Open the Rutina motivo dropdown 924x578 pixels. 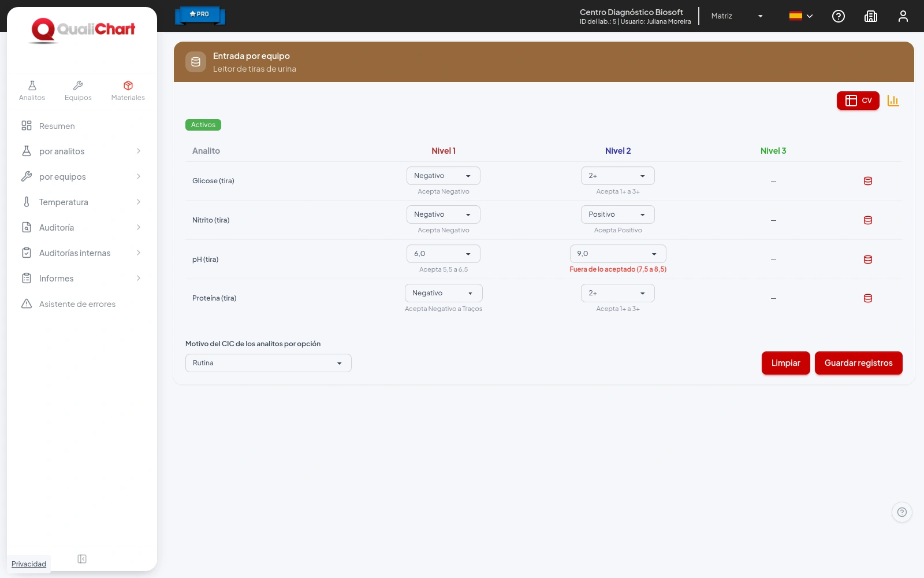click(x=269, y=363)
